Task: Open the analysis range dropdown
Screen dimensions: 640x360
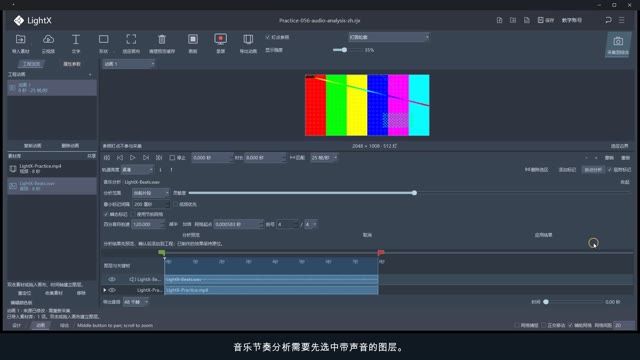Action: pos(151,193)
